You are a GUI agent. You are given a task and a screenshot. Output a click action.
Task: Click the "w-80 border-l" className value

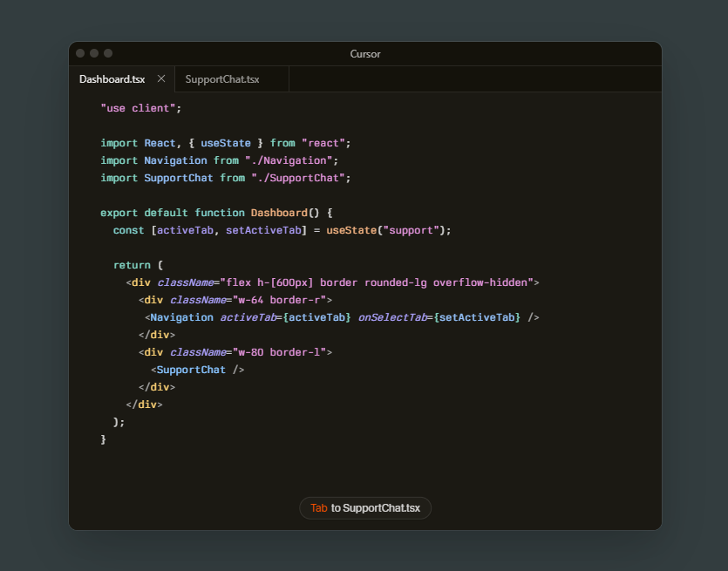pos(279,352)
